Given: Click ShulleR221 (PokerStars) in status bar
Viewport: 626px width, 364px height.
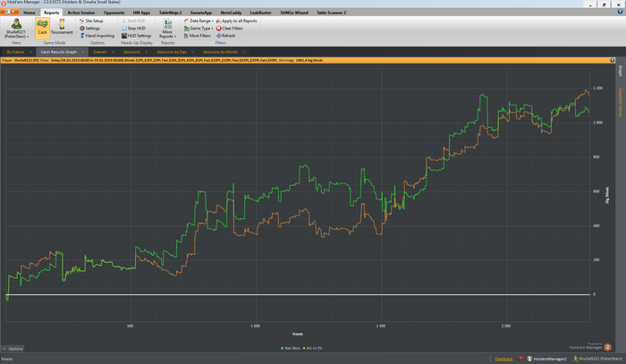Looking at the screenshot, I should point(597,359).
